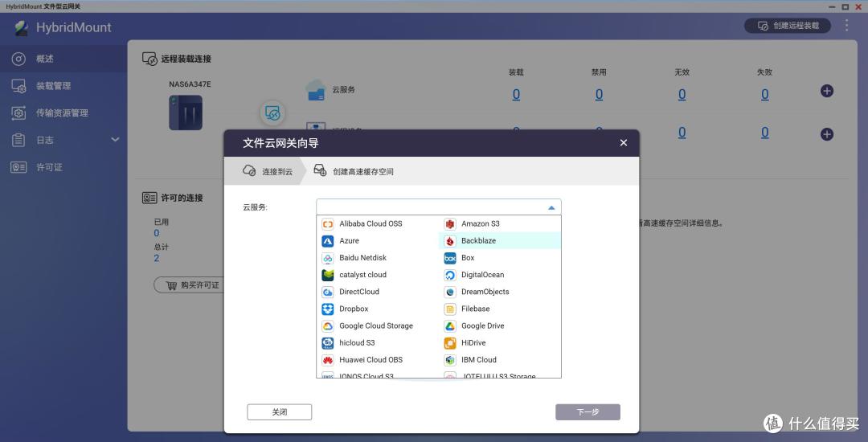Pick the catalyst cloud icon
This screenshot has height=442, width=868.
328,275
